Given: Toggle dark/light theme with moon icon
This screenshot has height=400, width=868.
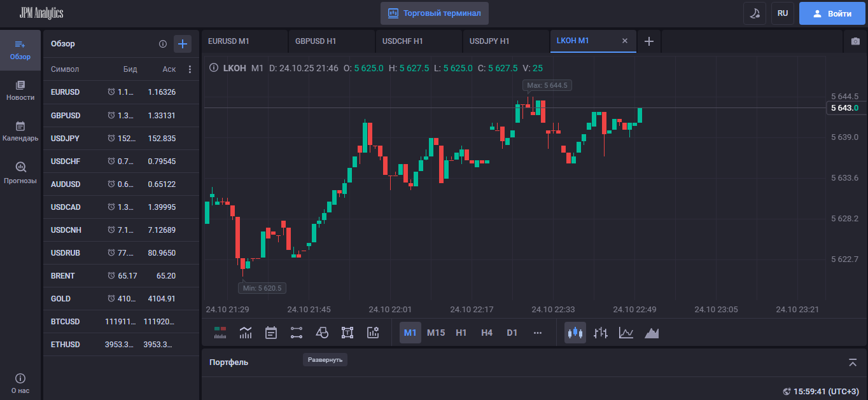Looking at the screenshot, I should (755, 13).
